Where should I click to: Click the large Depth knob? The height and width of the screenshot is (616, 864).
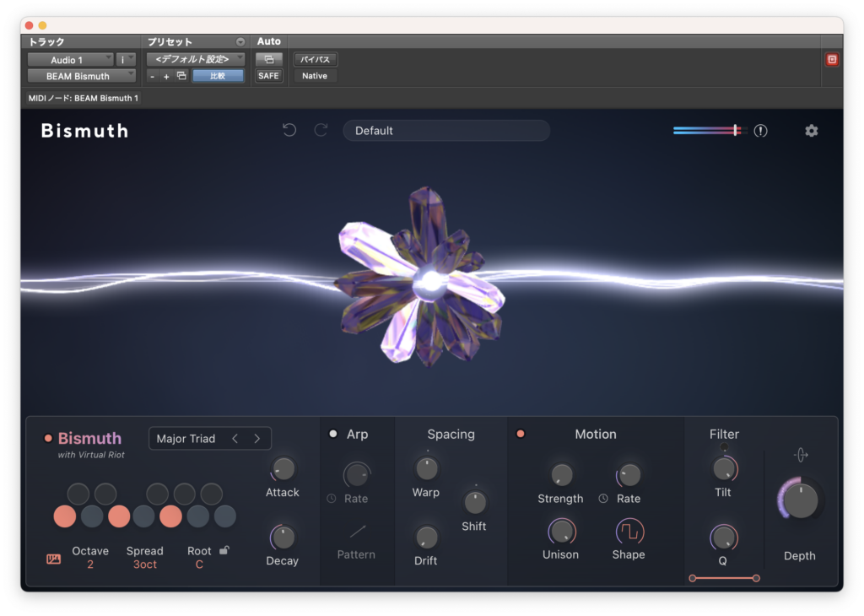[800, 500]
